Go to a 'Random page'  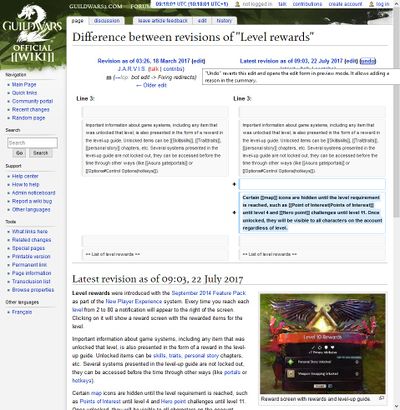click(x=28, y=118)
